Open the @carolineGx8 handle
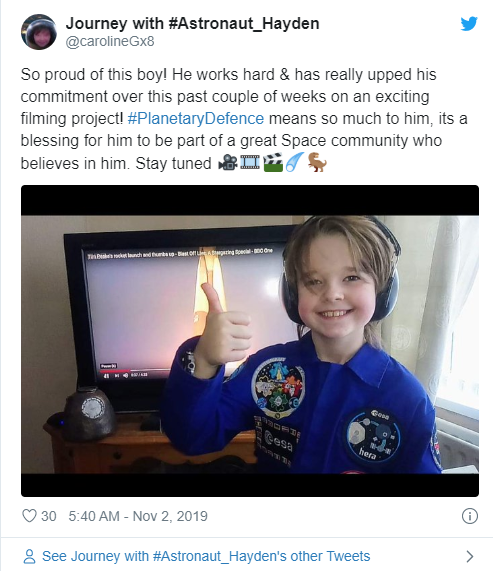Screen dimensions: 493x571 (x=110, y=41)
